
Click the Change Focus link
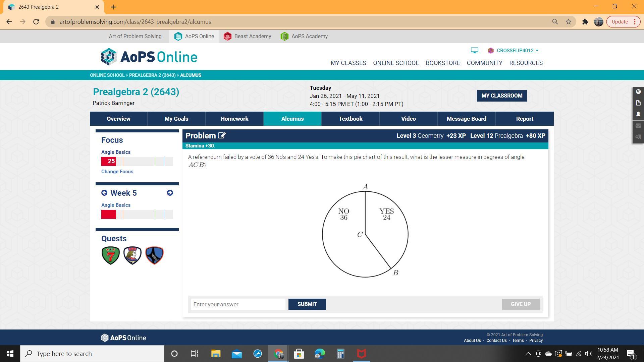[117, 172]
